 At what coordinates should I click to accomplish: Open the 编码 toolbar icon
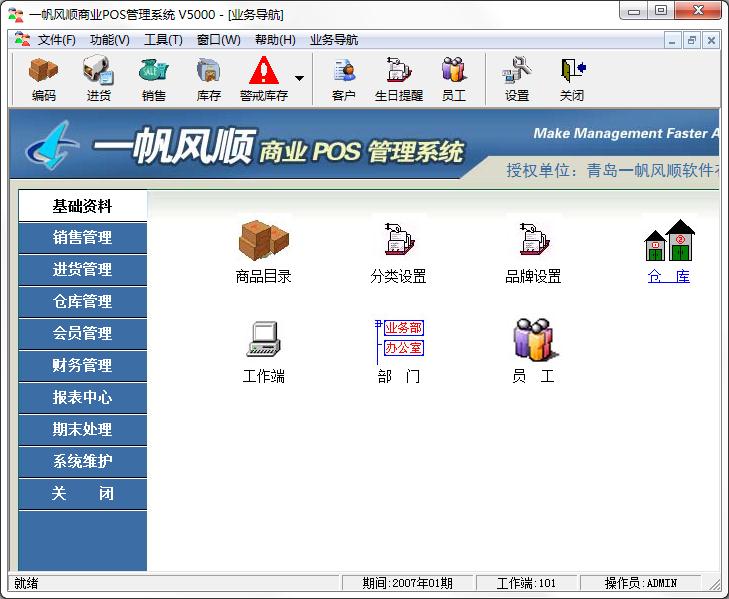(x=43, y=79)
